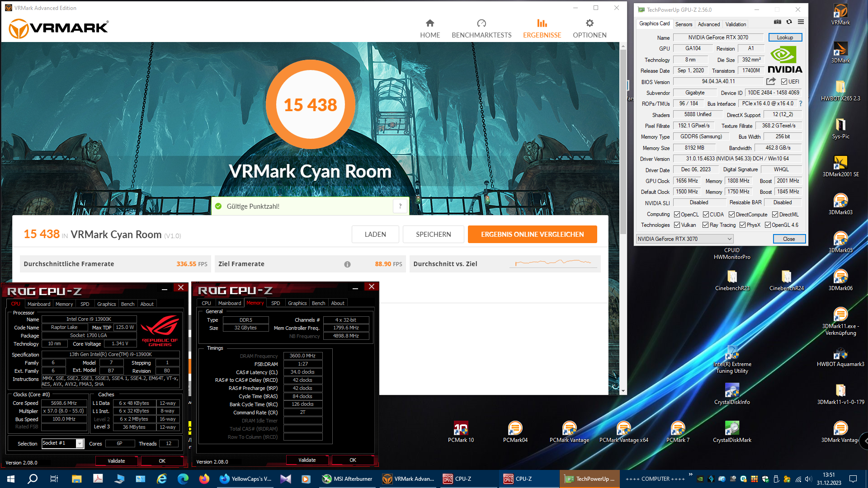Click the DRAM Frequency value 3600.0 MHz
Screen dimensions: 868x488
[x=302, y=356]
